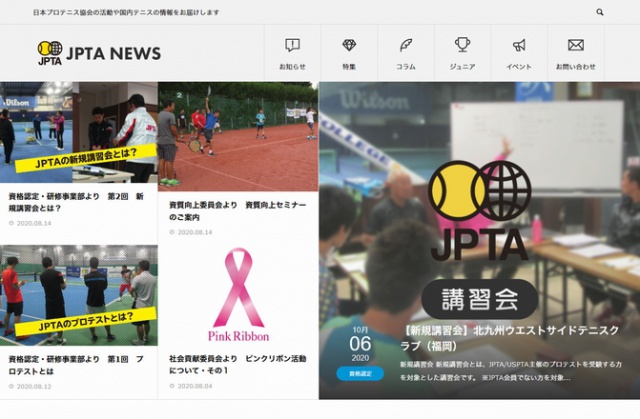Click the 資格認定 blue tag button
640x419 pixels.
(360, 373)
